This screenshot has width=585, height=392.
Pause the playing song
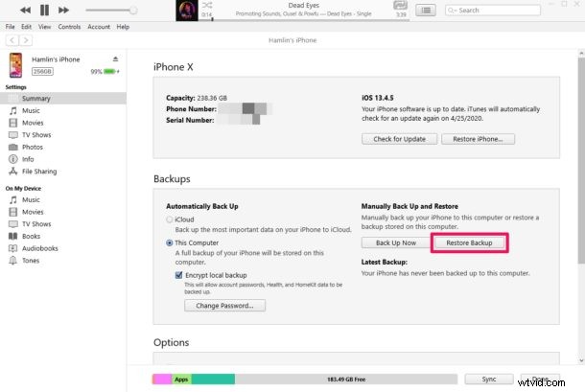click(44, 11)
